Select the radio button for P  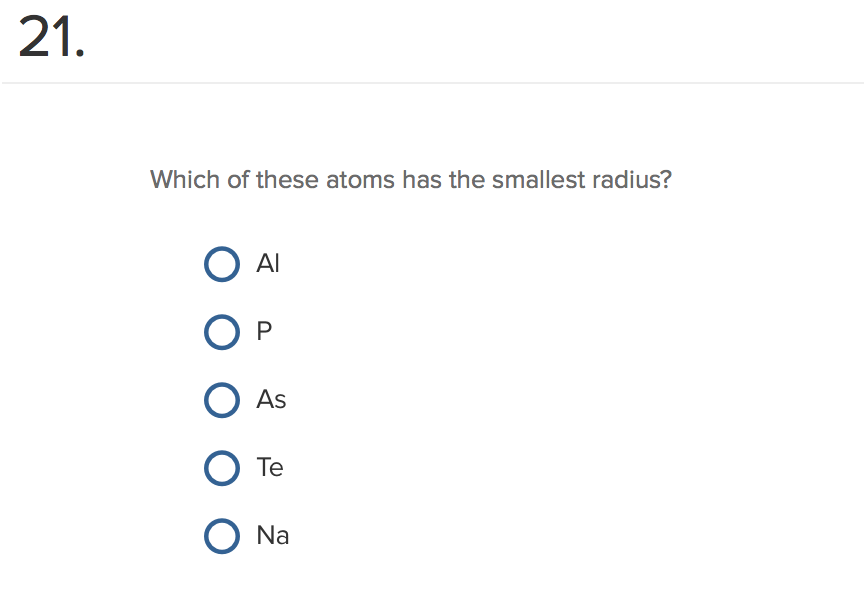click(x=222, y=332)
